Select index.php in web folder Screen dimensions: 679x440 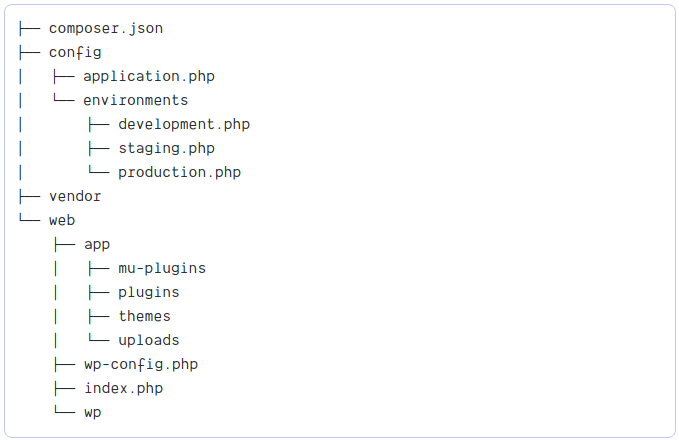pyautogui.click(x=123, y=388)
